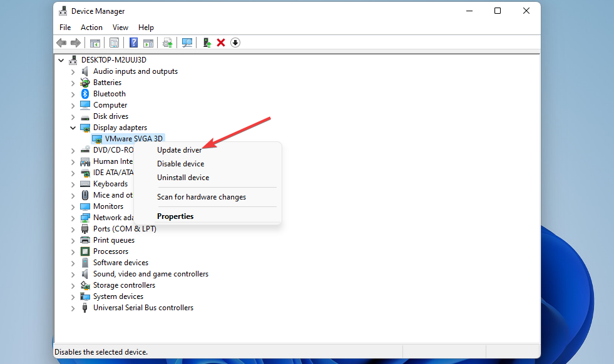The height and width of the screenshot is (364, 614).
Task: Expand the Keyboards chevron
Action: pos(73,185)
